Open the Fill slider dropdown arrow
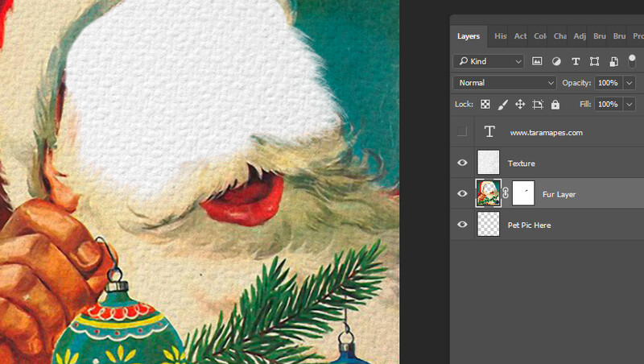The image size is (644, 364). tap(630, 105)
